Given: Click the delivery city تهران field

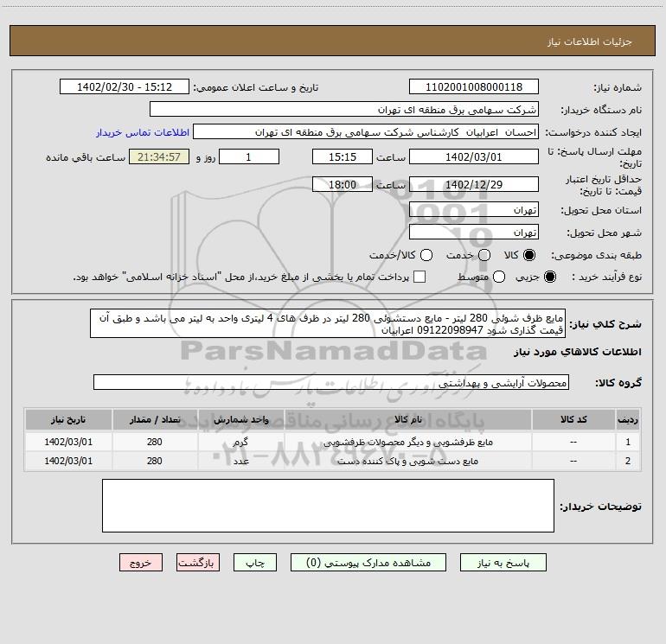Looking at the screenshot, I should point(474,232).
